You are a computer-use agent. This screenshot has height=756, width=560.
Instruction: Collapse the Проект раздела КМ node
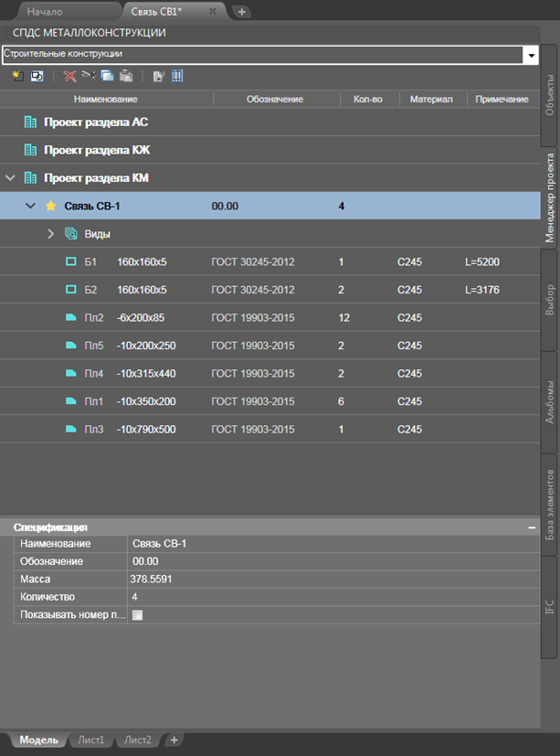10,178
